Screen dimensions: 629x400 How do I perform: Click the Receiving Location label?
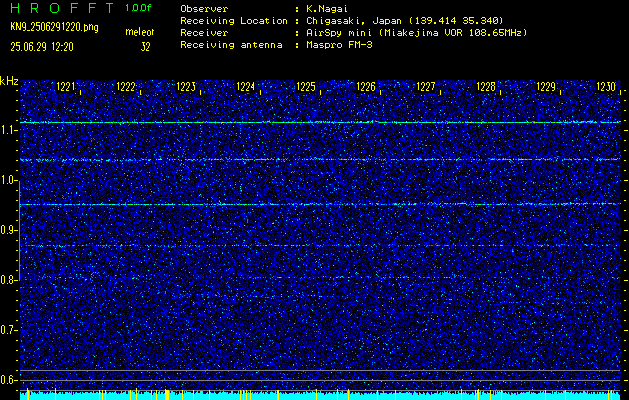(234, 20)
